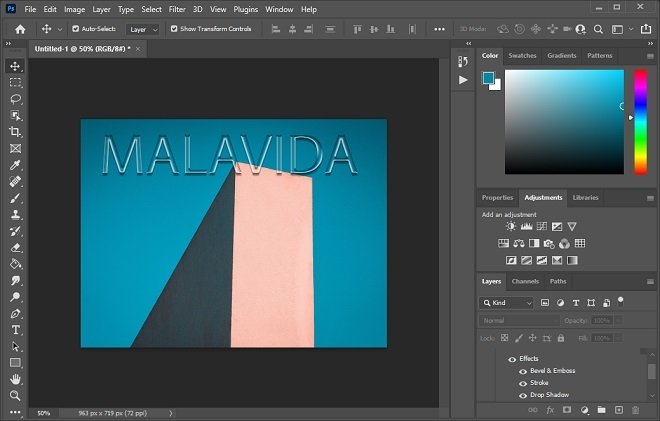The width and height of the screenshot is (660, 421).
Task: Hide all layer Effects eye icon
Action: [512, 359]
